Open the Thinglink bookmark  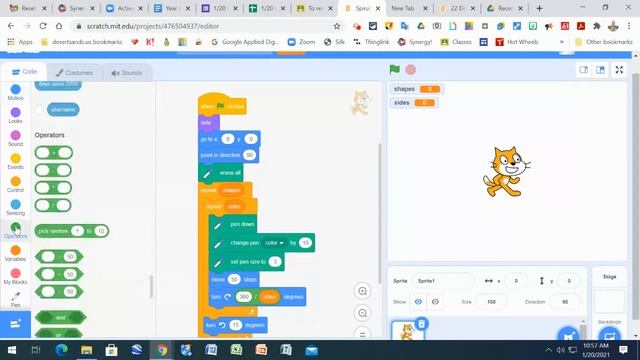click(371, 42)
